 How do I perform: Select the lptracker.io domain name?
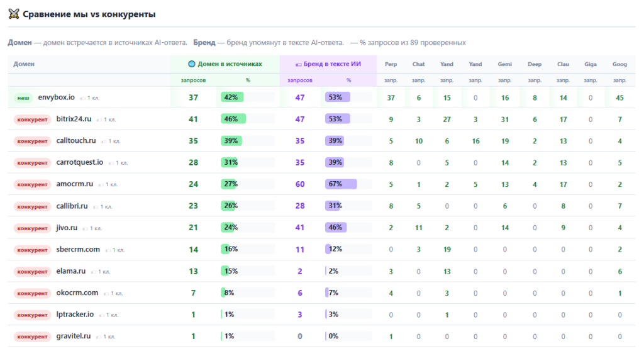tap(75, 315)
